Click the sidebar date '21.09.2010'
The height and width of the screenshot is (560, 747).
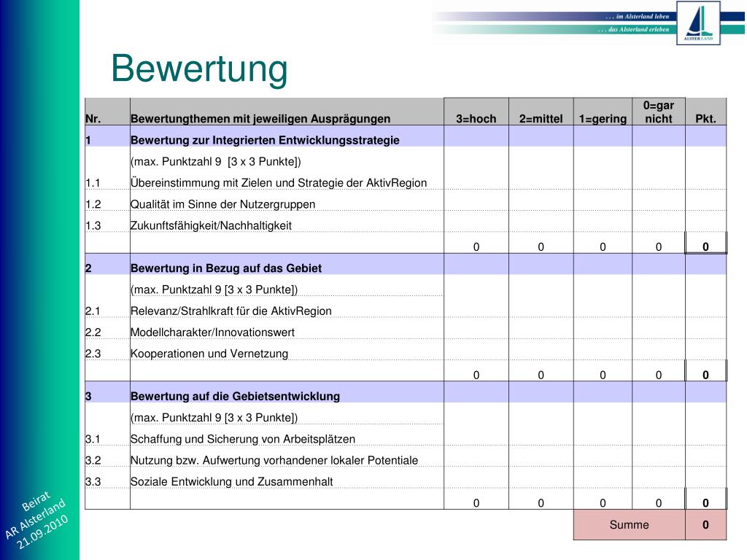[43, 532]
